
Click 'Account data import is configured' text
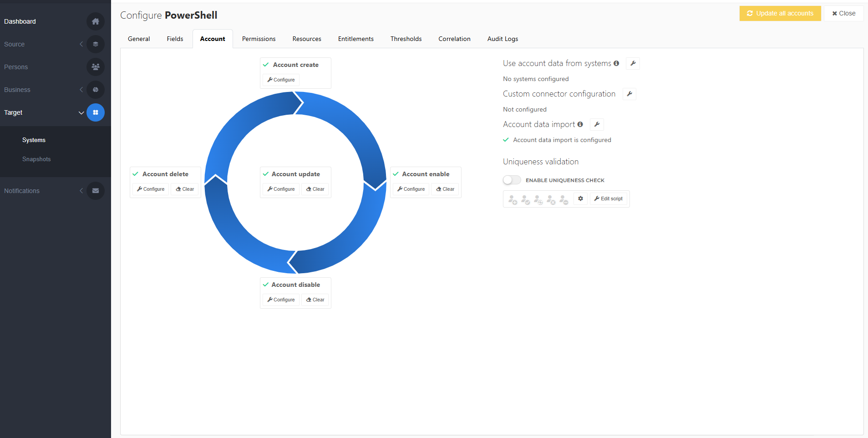[562, 140]
